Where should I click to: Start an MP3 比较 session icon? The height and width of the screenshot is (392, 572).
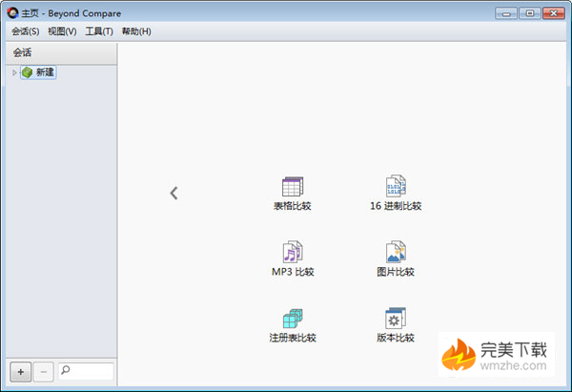(x=293, y=252)
